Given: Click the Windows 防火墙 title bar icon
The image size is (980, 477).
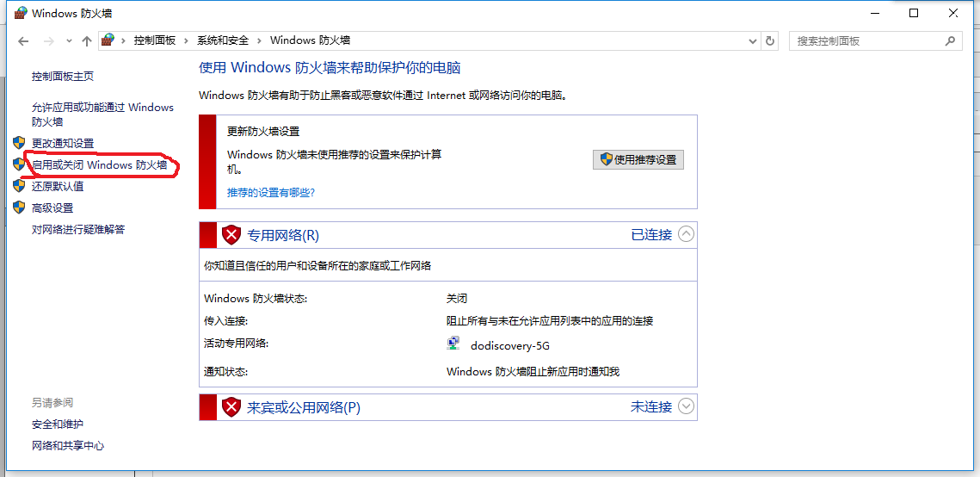Looking at the screenshot, I should [21, 13].
